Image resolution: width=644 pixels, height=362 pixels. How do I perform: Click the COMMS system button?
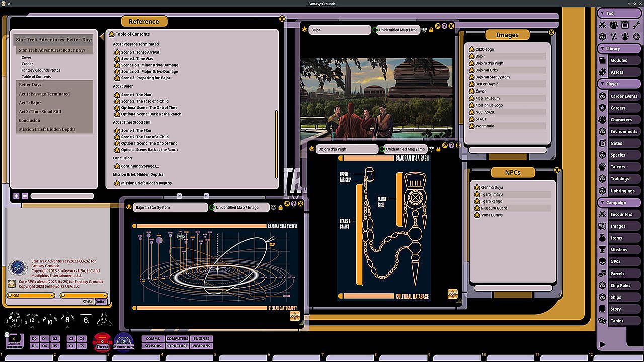tap(153, 339)
